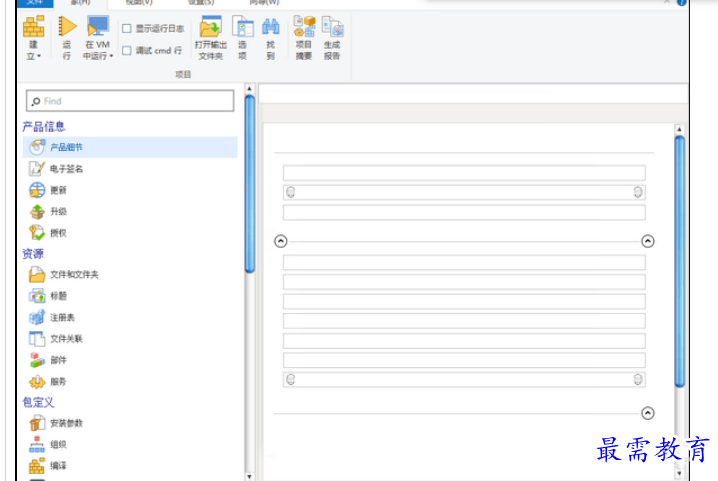This screenshot has width=718, height=481.
Task: Click the 建立 build bricks icon
Action: coord(34,26)
